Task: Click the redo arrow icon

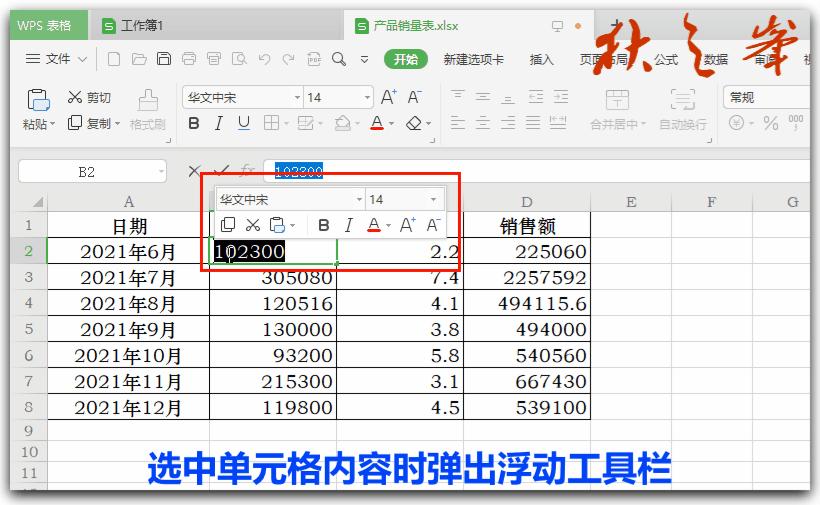Action: [288, 59]
